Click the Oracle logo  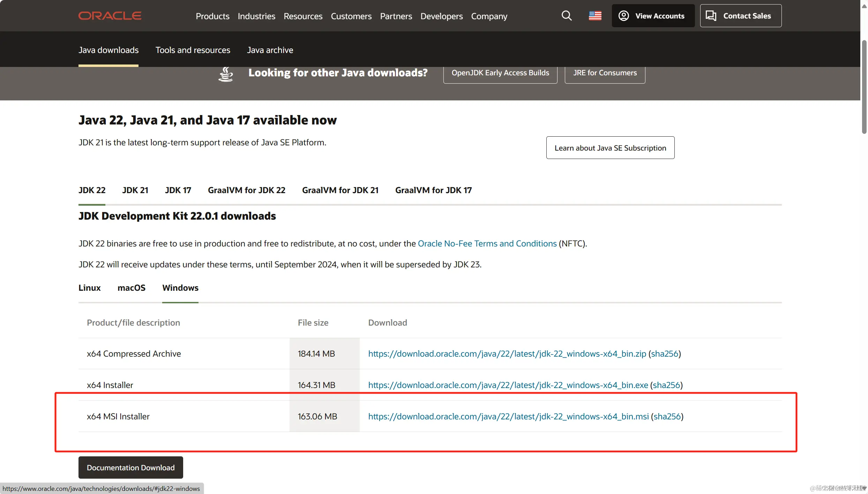[x=110, y=16]
